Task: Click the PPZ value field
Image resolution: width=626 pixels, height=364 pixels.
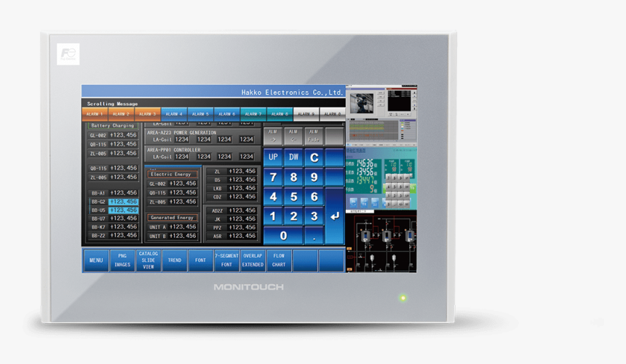Action: tap(242, 227)
